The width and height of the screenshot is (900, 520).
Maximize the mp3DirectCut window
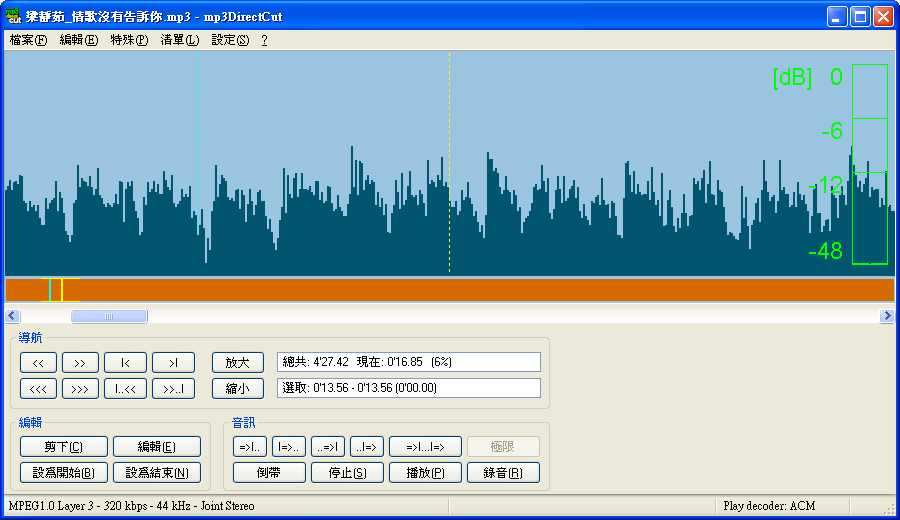pos(860,17)
